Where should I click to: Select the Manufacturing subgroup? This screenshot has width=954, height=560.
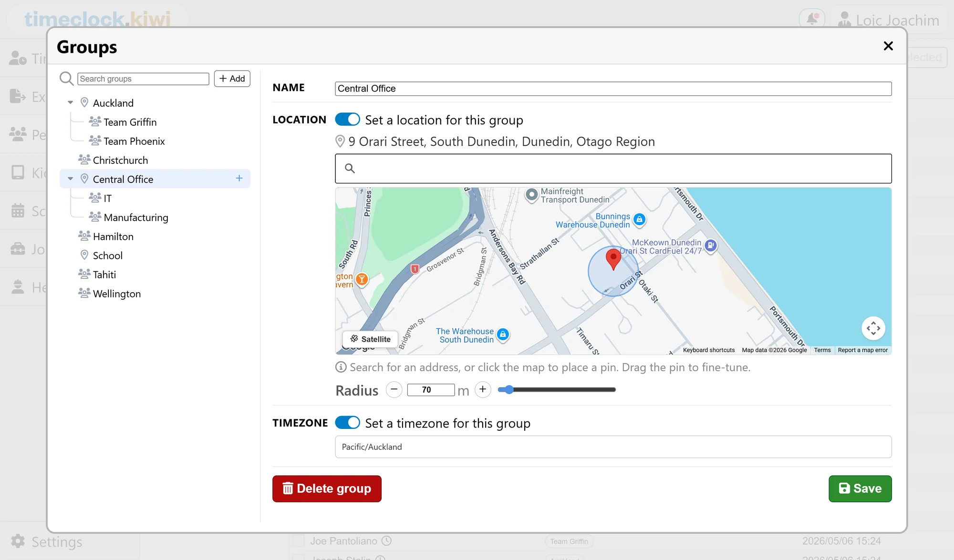[x=136, y=217]
